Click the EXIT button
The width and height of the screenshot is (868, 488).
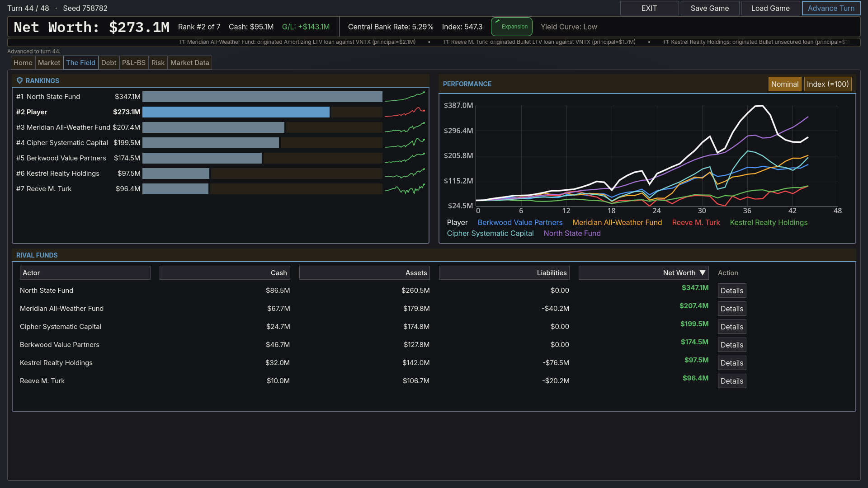[x=649, y=8]
